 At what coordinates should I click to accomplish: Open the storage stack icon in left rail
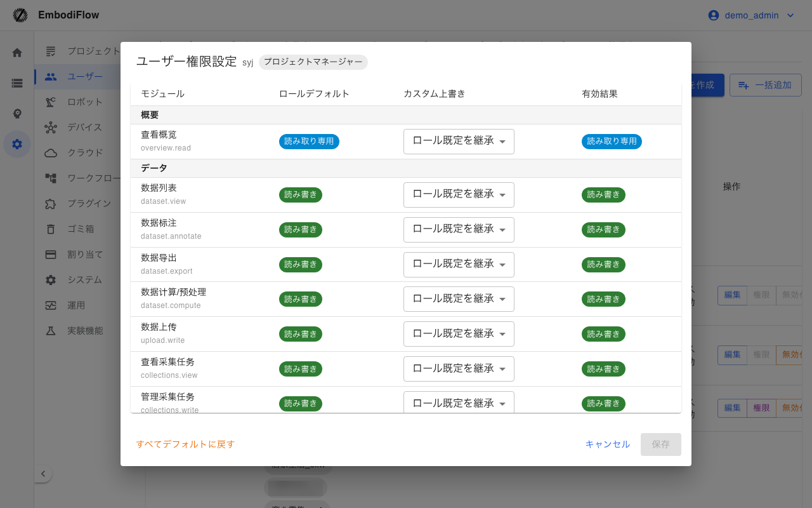(17, 83)
